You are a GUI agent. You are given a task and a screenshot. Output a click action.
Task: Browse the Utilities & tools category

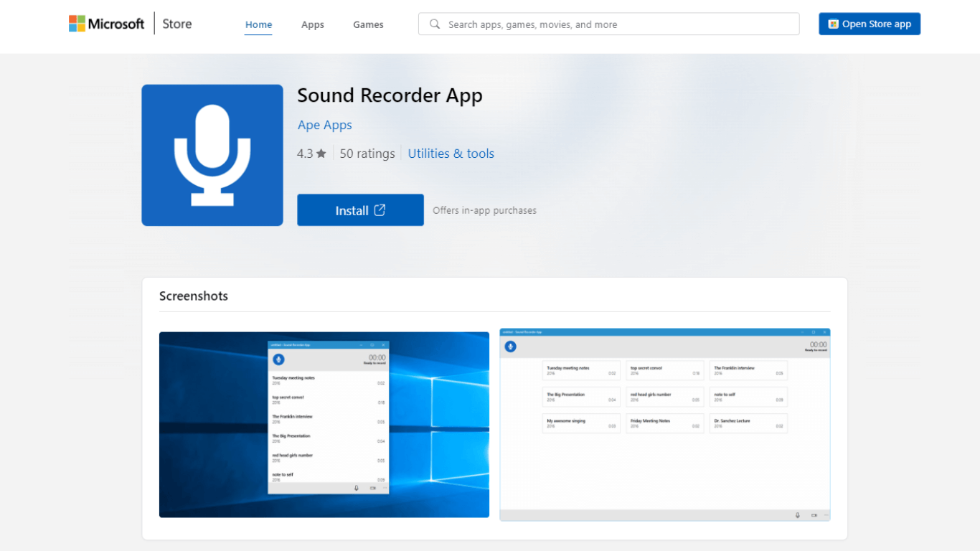(451, 153)
